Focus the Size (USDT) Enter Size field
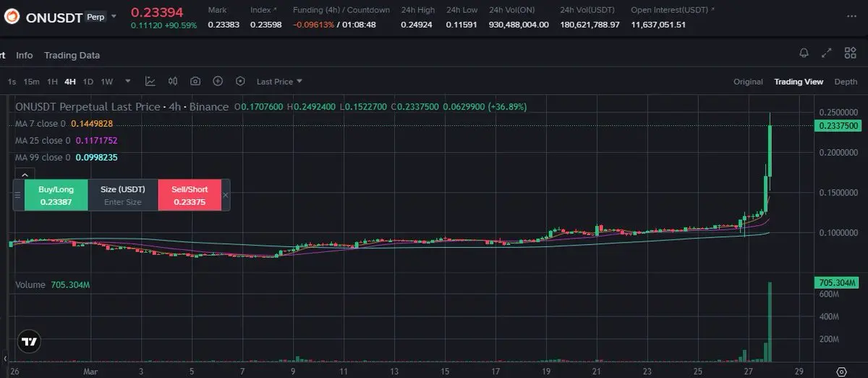 click(x=123, y=196)
